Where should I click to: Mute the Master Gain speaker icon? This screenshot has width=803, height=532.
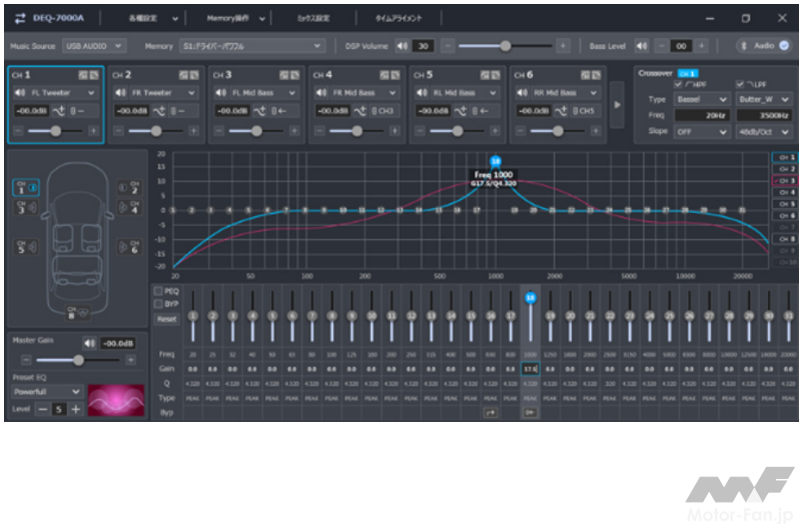coord(90,343)
